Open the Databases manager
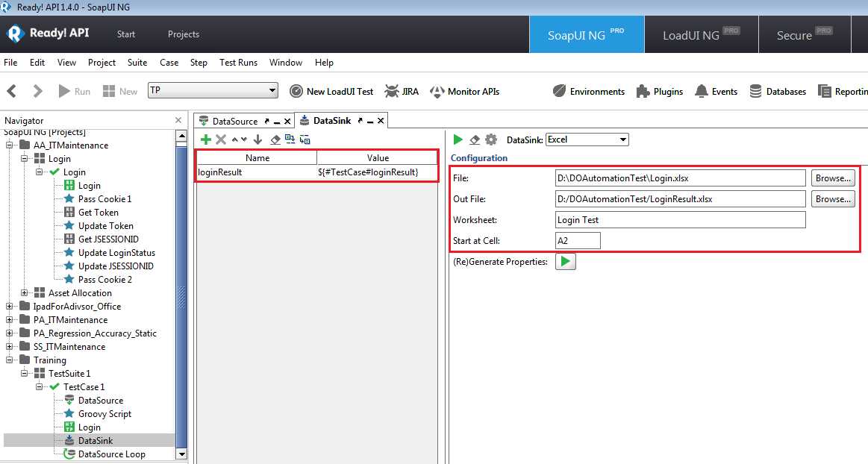868x464 pixels. click(777, 91)
